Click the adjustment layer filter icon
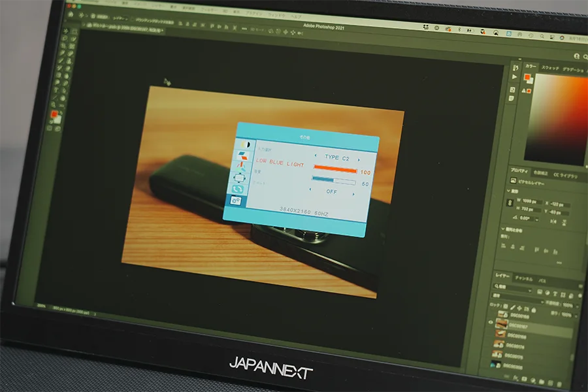The height and width of the screenshot is (392, 588). pos(547,293)
